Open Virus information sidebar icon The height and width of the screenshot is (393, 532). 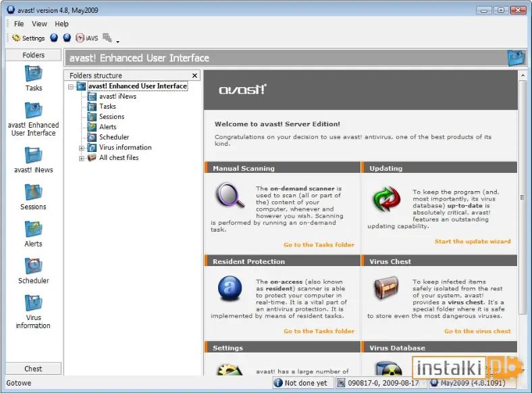(34, 312)
